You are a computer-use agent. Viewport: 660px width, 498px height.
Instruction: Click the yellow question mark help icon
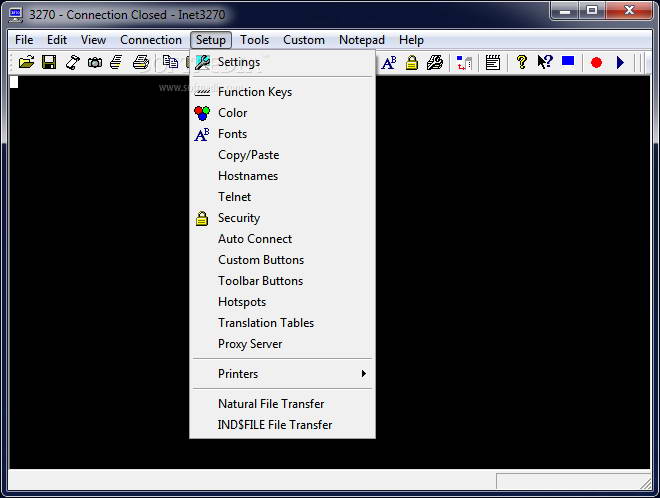click(x=522, y=62)
